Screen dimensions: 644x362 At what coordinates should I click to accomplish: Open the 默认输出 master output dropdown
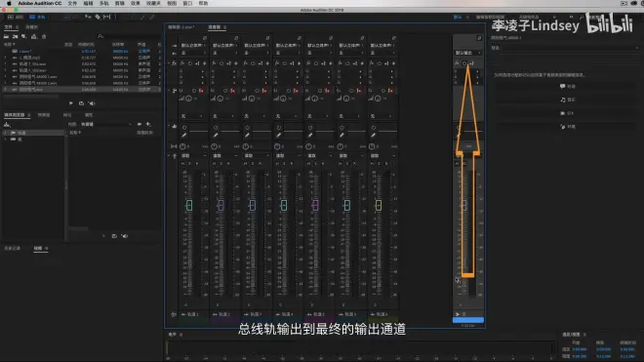point(467,53)
